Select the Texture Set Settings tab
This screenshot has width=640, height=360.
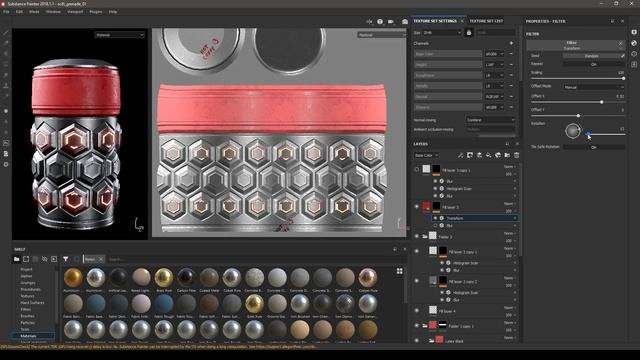[435, 21]
